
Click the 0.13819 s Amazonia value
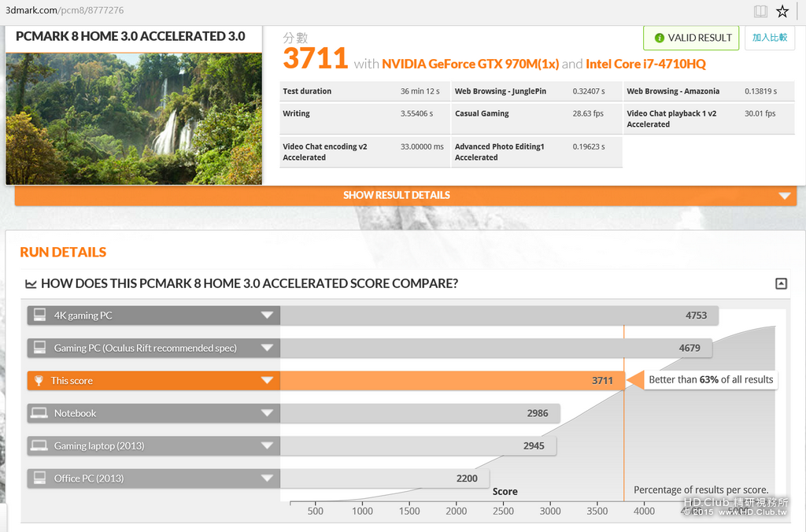click(761, 91)
